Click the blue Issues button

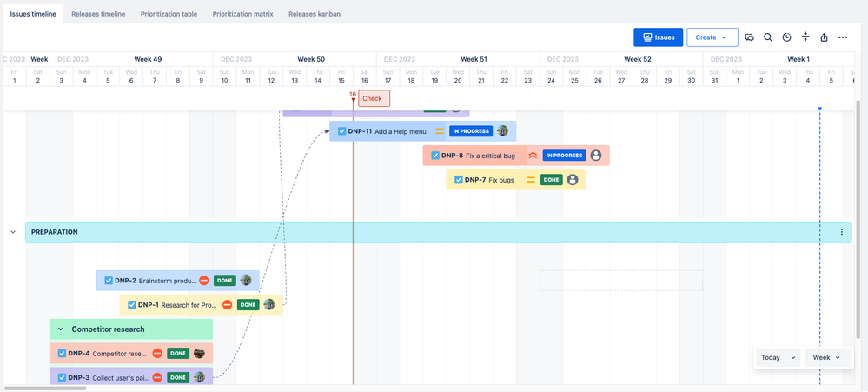click(x=659, y=37)
